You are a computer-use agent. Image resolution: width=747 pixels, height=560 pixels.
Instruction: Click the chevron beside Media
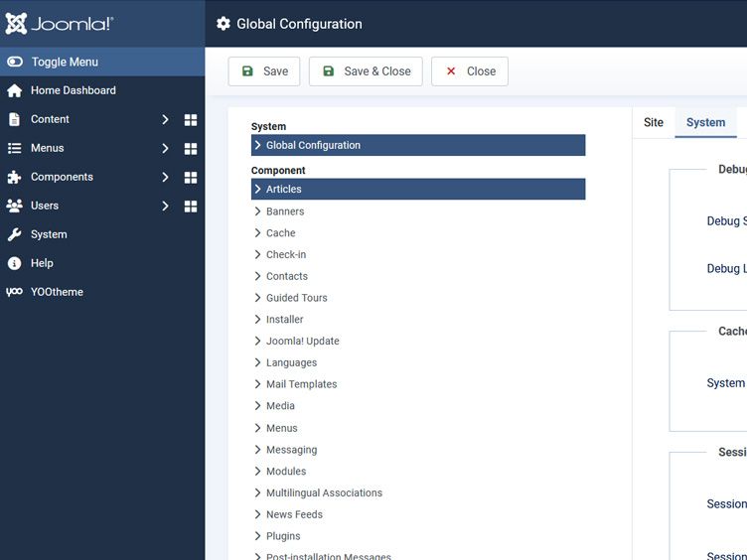[257, 405]
